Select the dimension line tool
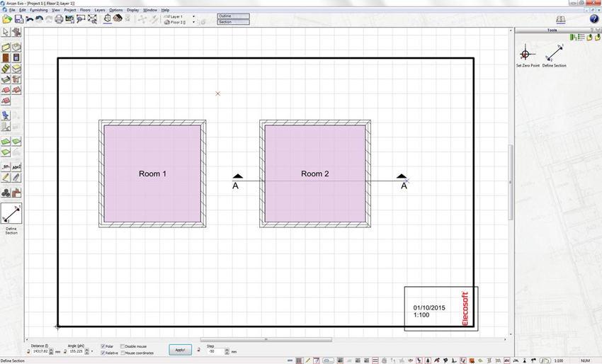The image size is (602, 364). point(6,166)
